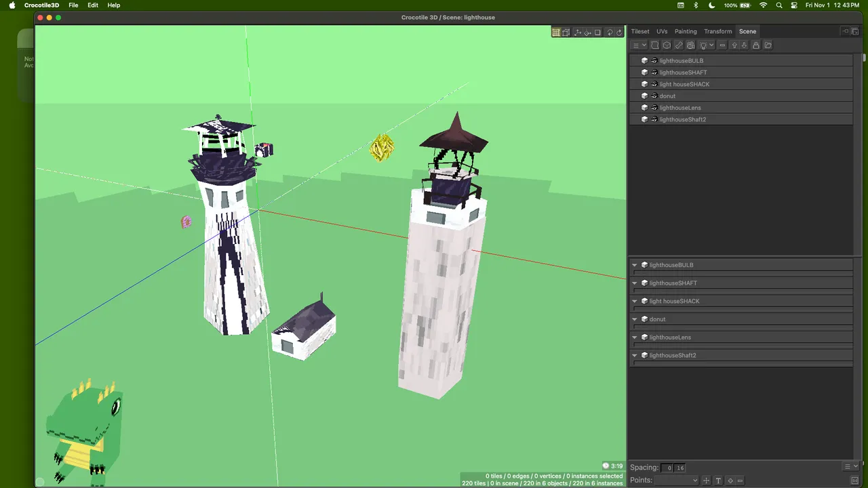Click the 3:19 timer in viewport
Screen dimensions: 868x488
point(613,466)
